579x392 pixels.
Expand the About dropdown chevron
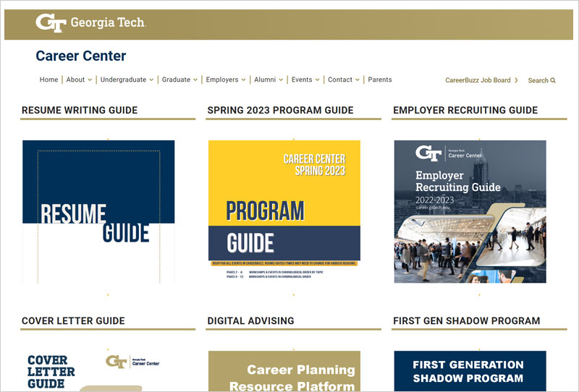89,80
